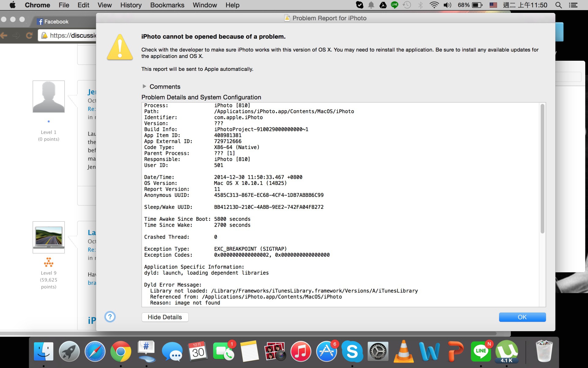Image resolution: width=588 pixels, height=368 pixels.
Task: Click the Problem Report for iPhoto title
Action: [x=329, y=18]
